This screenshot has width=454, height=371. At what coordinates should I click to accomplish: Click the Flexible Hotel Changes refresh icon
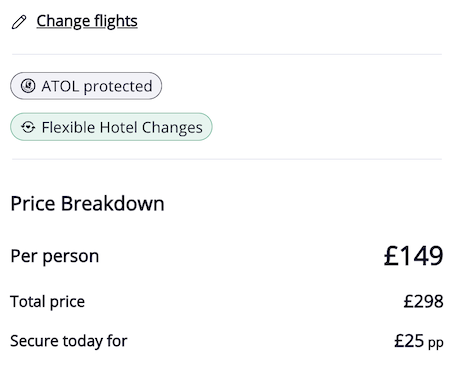click(x=28, y=127)
